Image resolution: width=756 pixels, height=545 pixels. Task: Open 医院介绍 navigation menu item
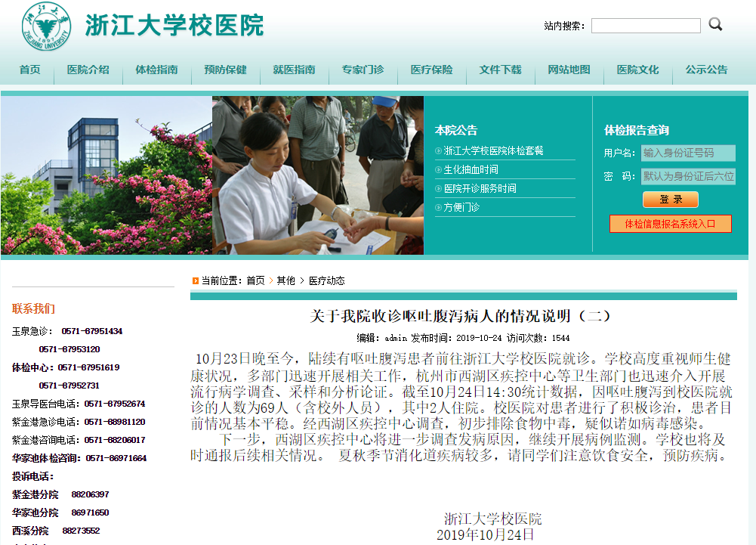[88, 70]
